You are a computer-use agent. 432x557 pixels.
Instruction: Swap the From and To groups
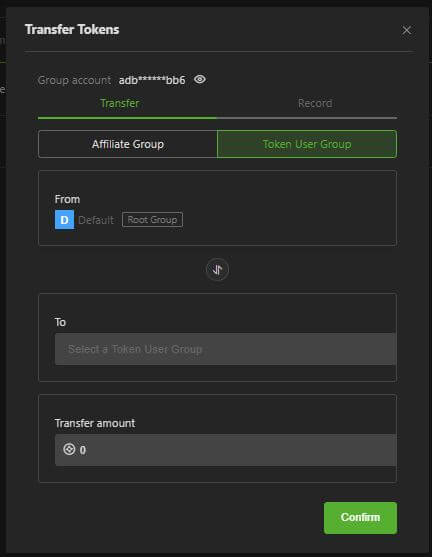[217, 270]
